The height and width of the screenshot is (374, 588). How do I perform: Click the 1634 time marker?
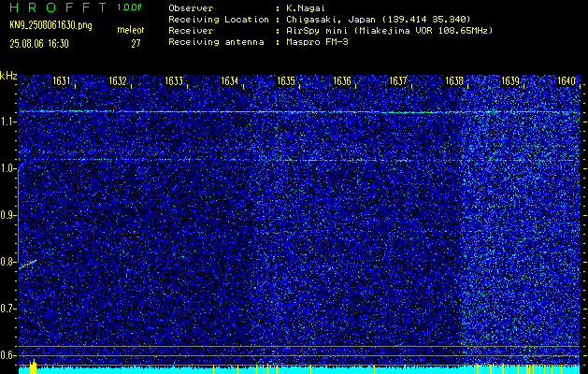(230, 81)
